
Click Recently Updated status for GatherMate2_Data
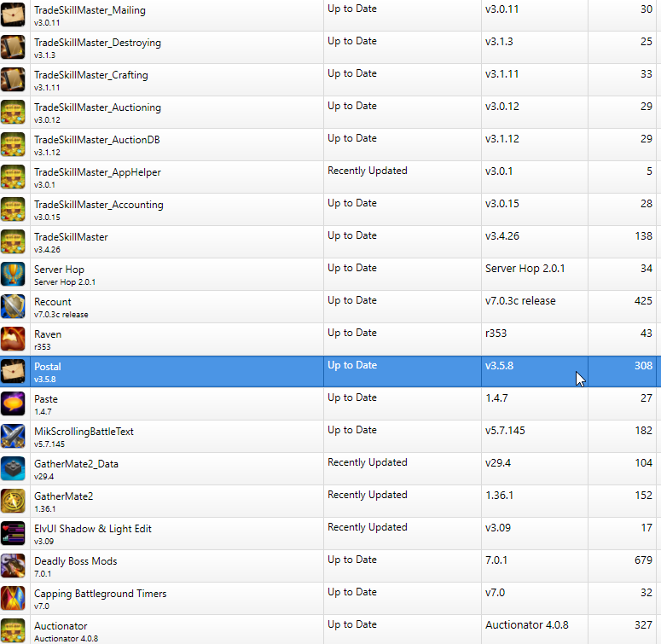(x=368, y=462)
